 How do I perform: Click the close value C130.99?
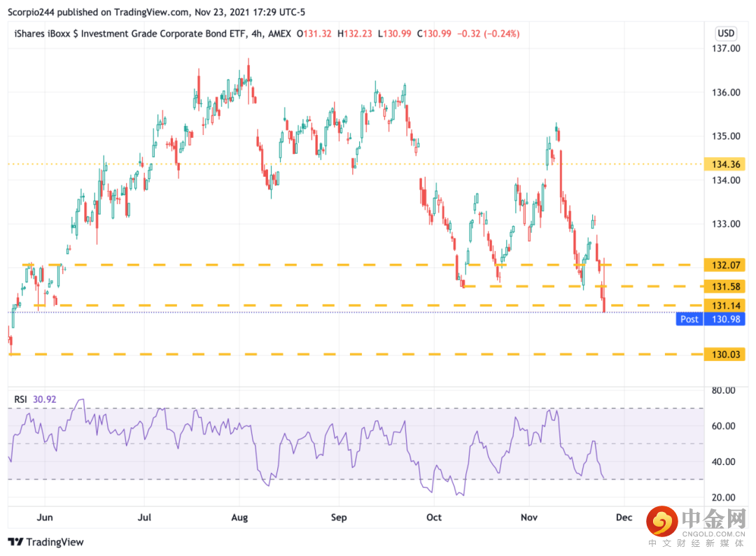(x=434, y=34)
